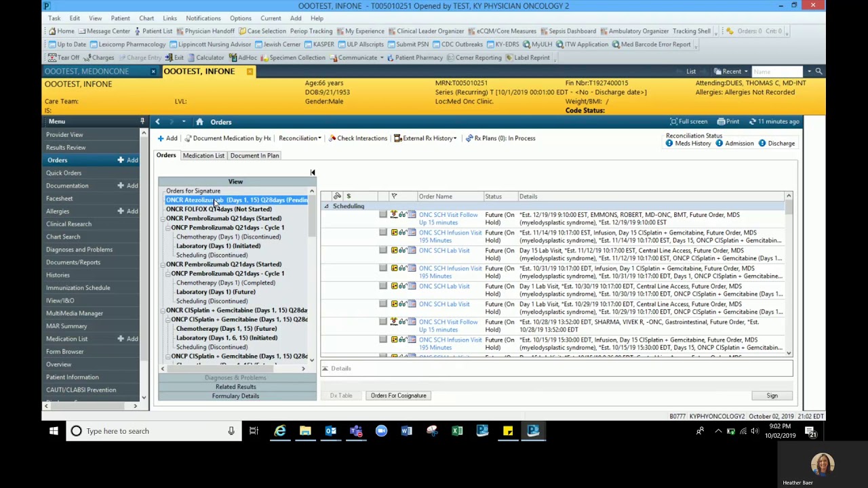Check the 10/28/19 Visit Follow Up order checkbox
The image size is (868, 488).
383,322
